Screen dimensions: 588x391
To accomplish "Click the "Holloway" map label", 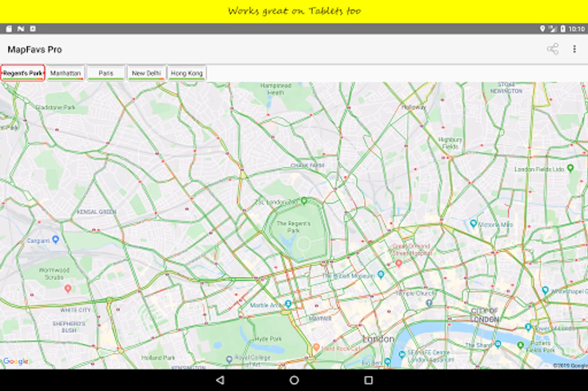I will (x=414, y=107).
